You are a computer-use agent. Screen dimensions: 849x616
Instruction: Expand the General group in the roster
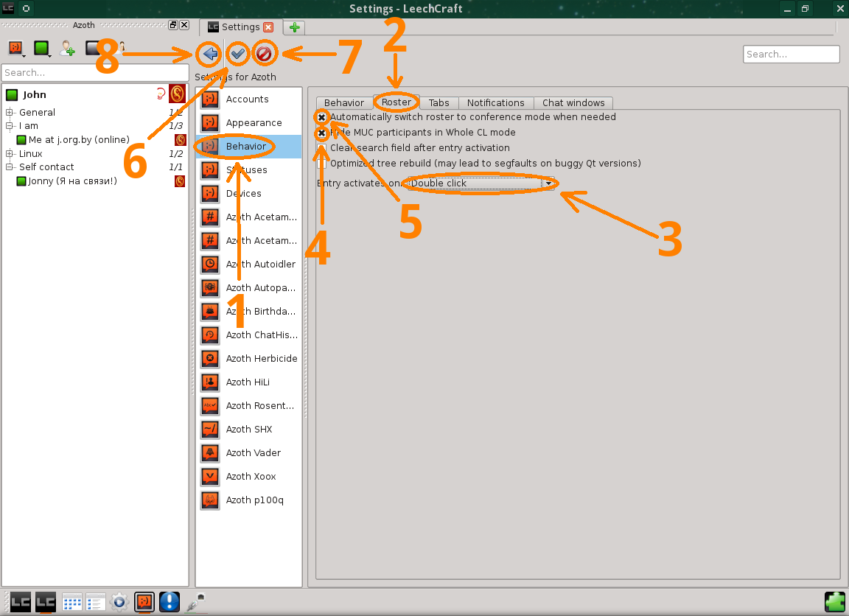coord(9,113)
